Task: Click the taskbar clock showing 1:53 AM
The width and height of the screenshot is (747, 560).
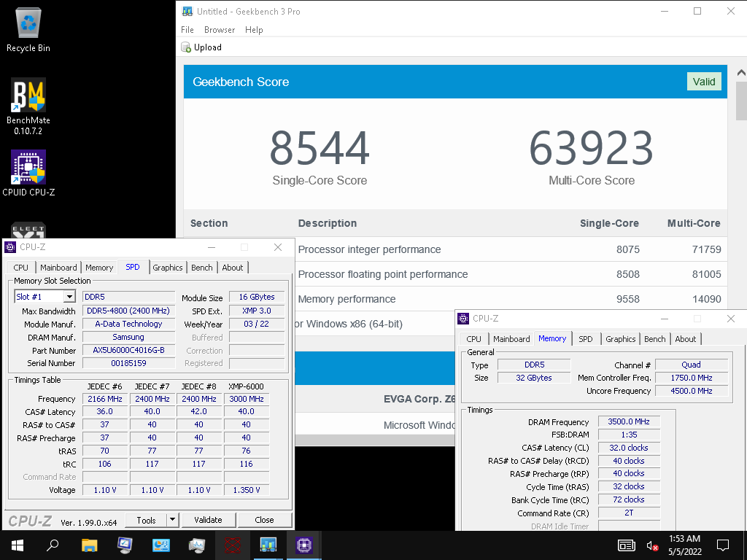Action: [x=684, y=545]
